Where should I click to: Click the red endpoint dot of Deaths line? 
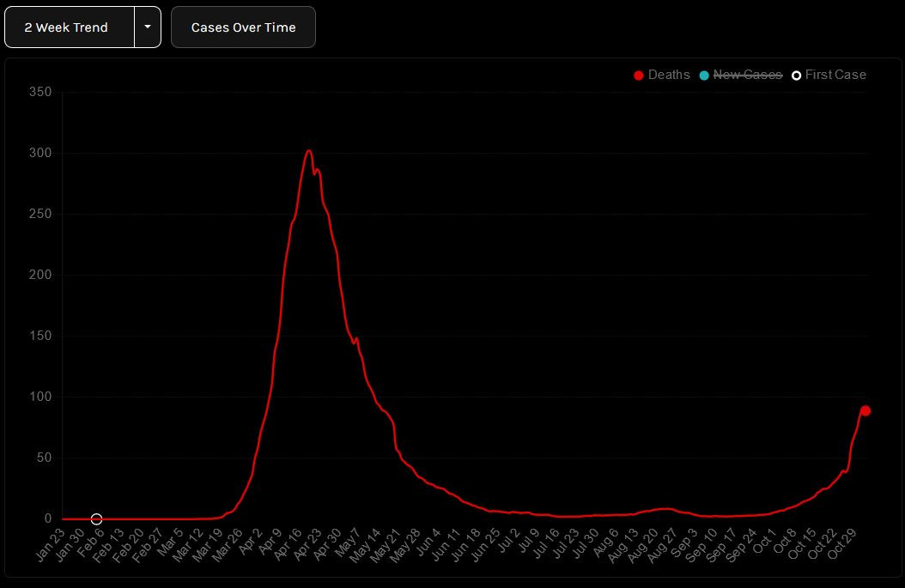click(866, 411)
